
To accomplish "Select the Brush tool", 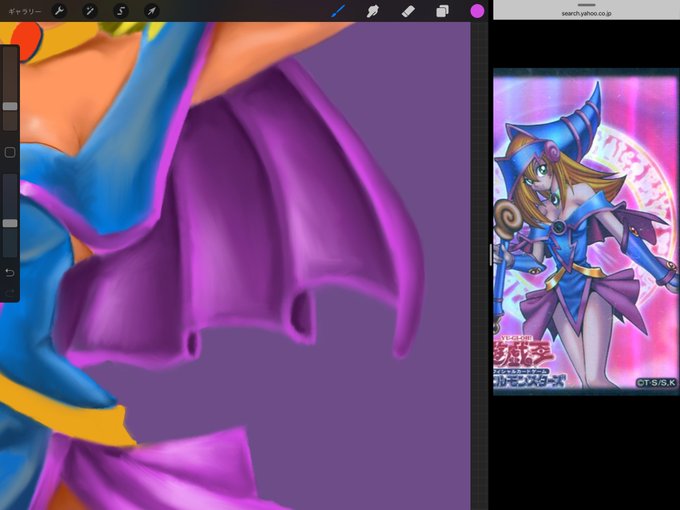I will pyautogui.click(x=338, y=11).
